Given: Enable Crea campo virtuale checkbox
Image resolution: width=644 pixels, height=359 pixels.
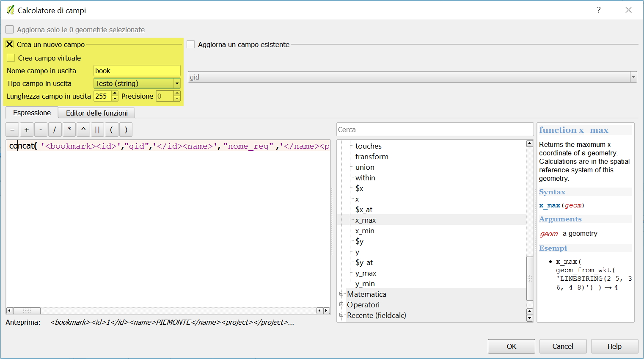Looking at the screenshot, I should (x=11, y=58).
